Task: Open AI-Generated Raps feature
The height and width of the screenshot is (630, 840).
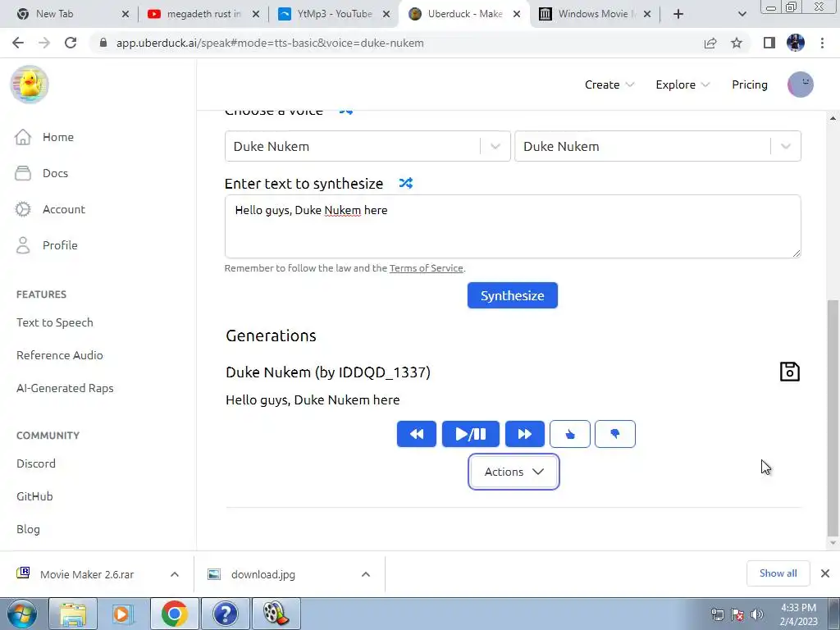Action: 65,388
